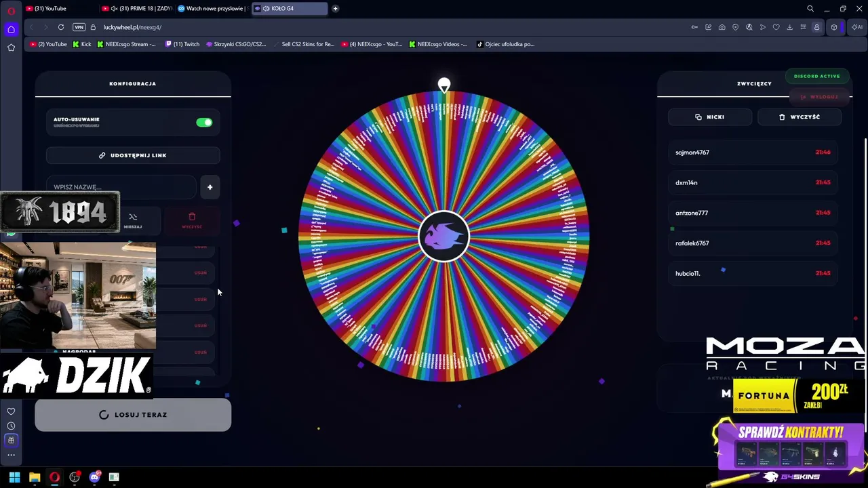This screenshot has height=488, width=868.
Task: Select the KOŁO G4 tab
Action: coord(289,9)
